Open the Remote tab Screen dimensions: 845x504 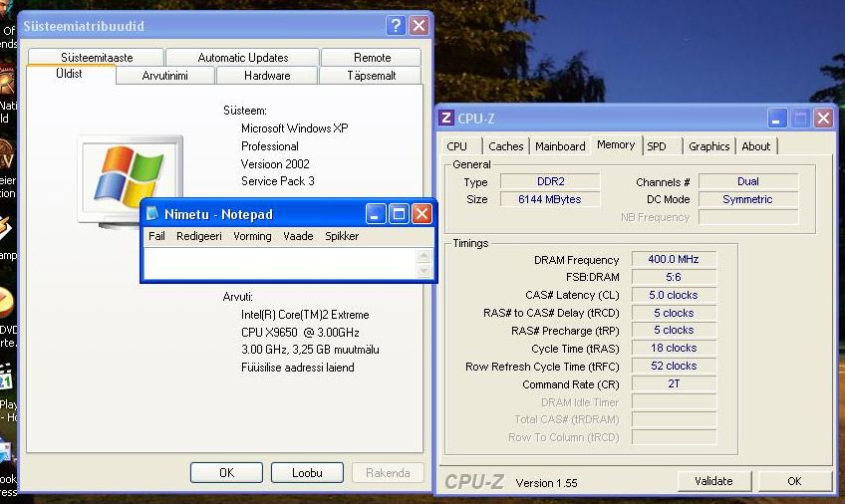coord(372,57)
